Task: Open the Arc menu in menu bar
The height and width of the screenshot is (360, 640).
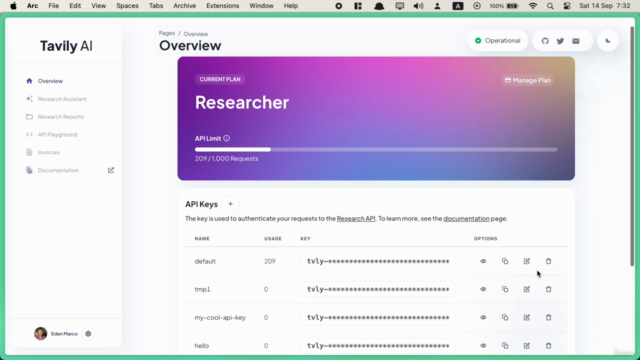Action: click(32, 6)
